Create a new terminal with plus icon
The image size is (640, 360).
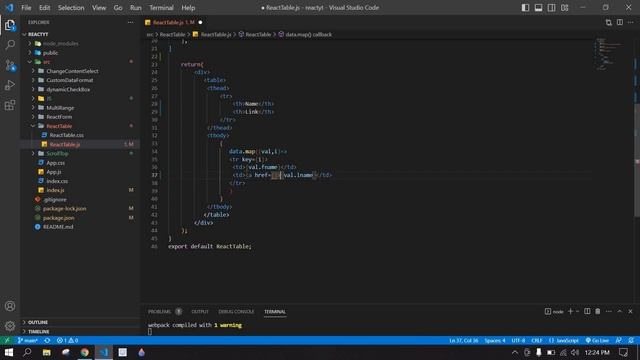click(x=570, y=311)
